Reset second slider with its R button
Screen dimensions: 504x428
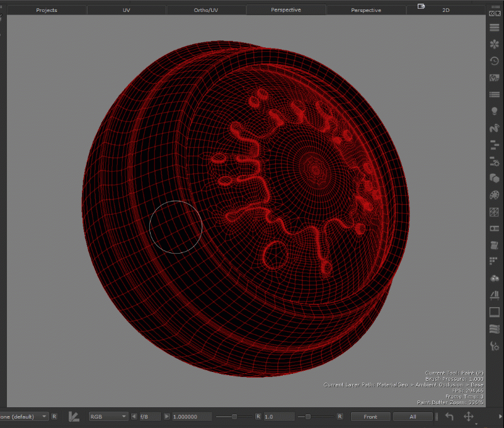339,417
